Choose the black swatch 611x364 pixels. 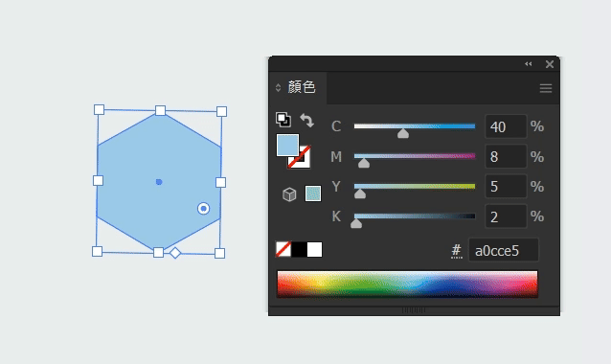coord(299,249)
